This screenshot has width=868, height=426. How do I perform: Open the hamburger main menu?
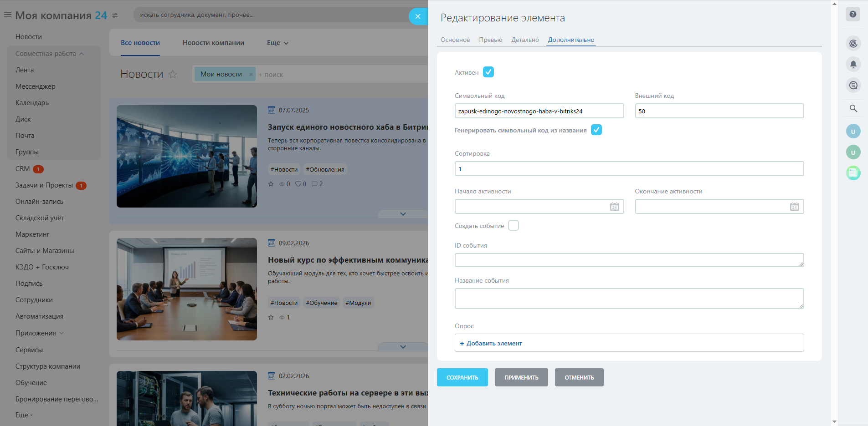coord(8,15)
